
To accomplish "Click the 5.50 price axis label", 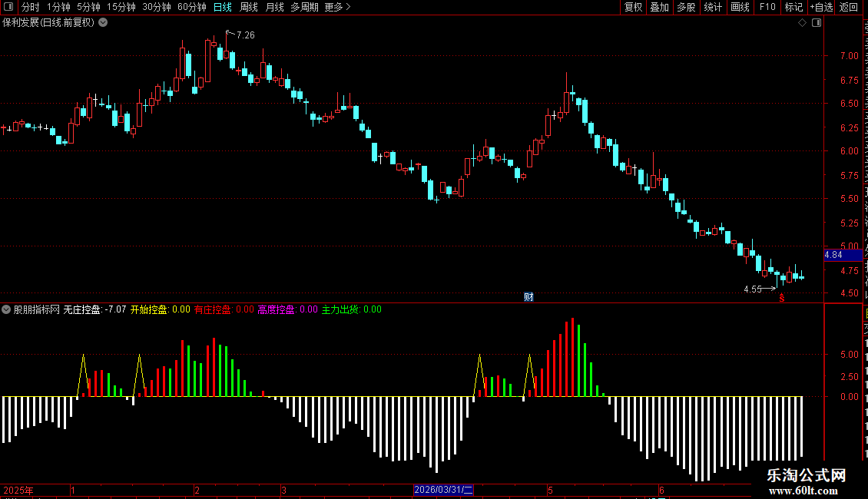I will pyautogui.click(x=849, y=199).
